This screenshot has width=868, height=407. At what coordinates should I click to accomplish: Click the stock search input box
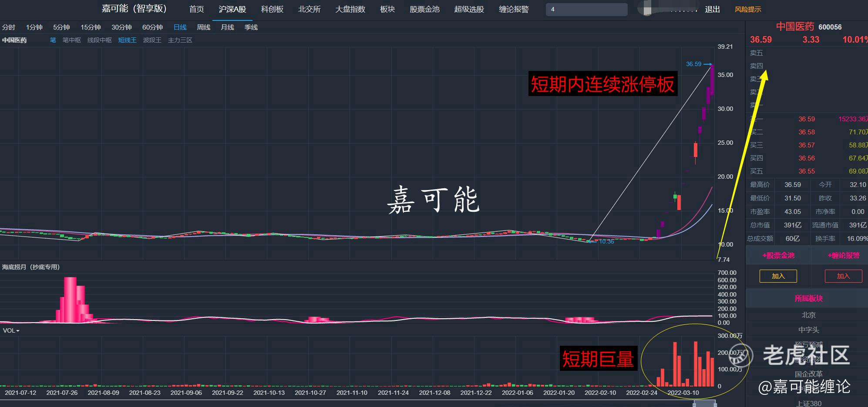pyautogui.click(x=586, y=9)
